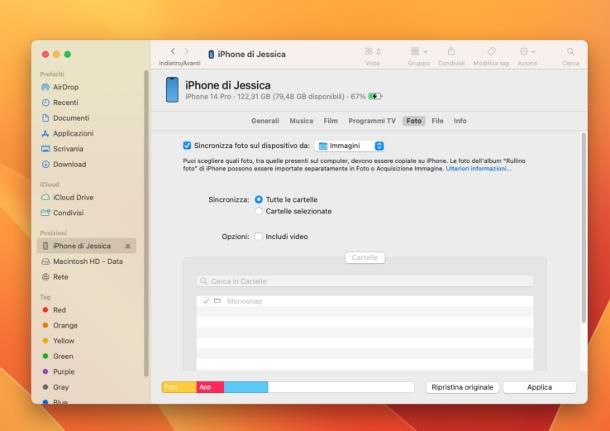
Task: Click Ripristina originale button
Action: pos(462,387)
